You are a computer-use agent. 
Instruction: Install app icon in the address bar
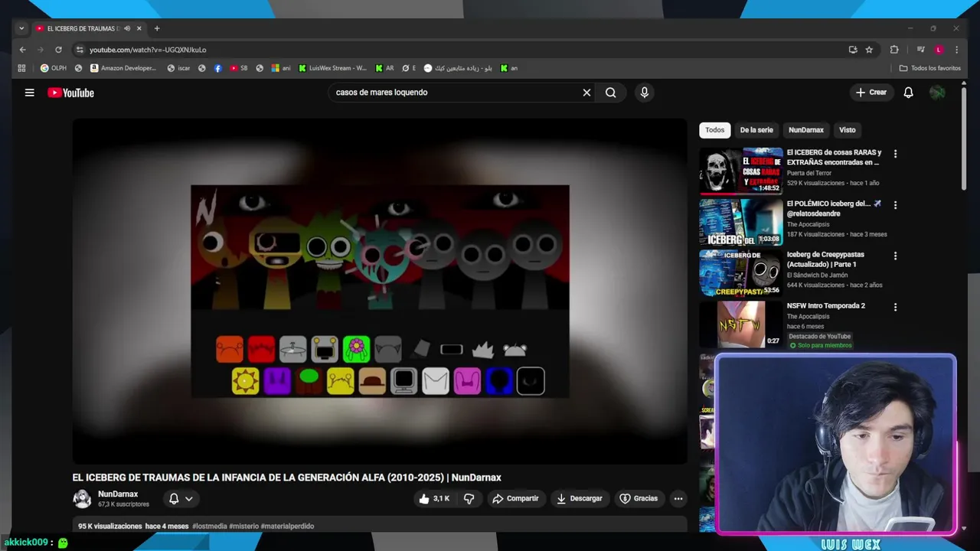853,50
